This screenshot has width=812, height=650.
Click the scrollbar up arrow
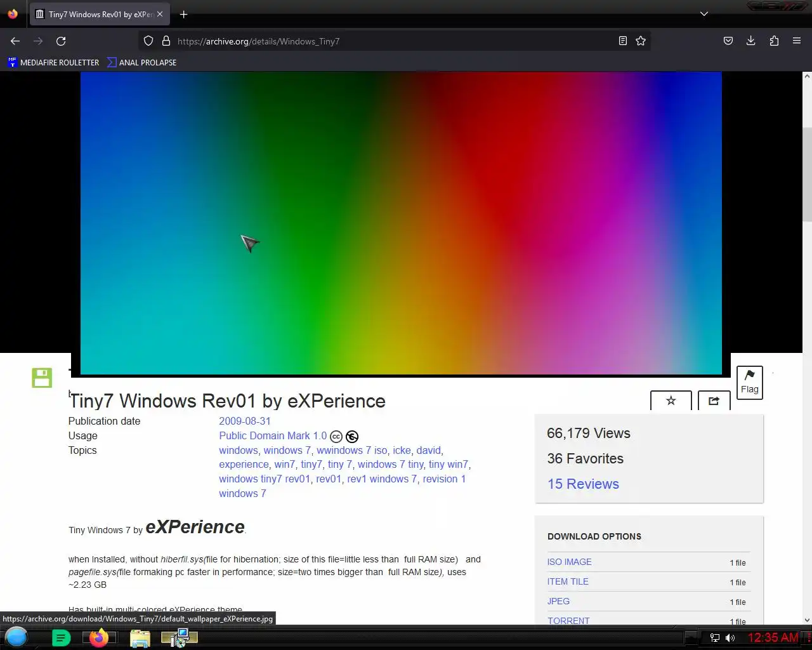[807, 76]
